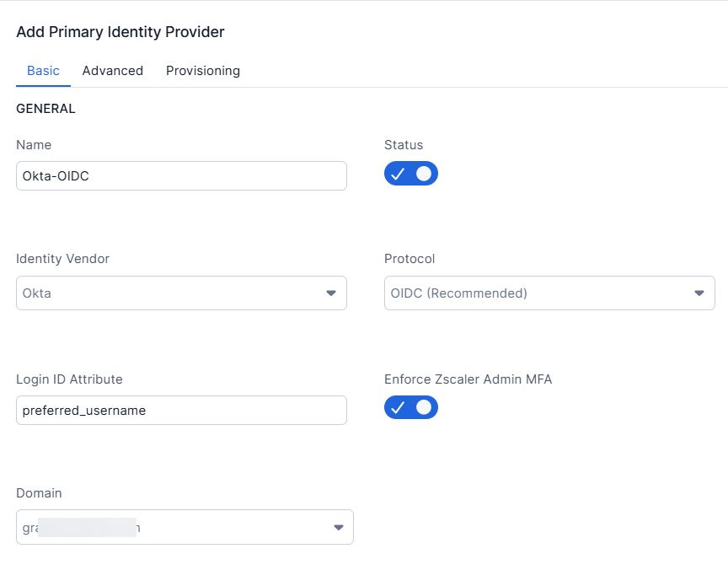Click the 'Status' label
Image resolution: width=728 pixels, height=570 pixels.
click(x=404, y=145)
